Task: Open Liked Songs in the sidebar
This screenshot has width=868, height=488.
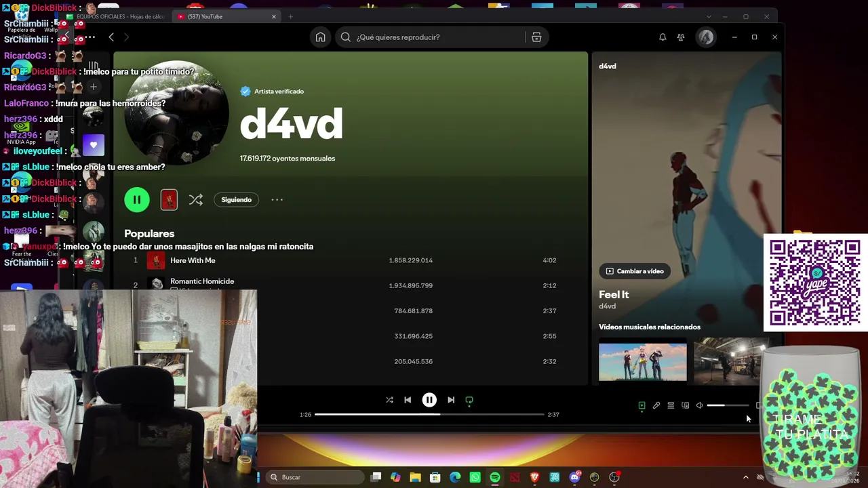Action: click(94, 145)
